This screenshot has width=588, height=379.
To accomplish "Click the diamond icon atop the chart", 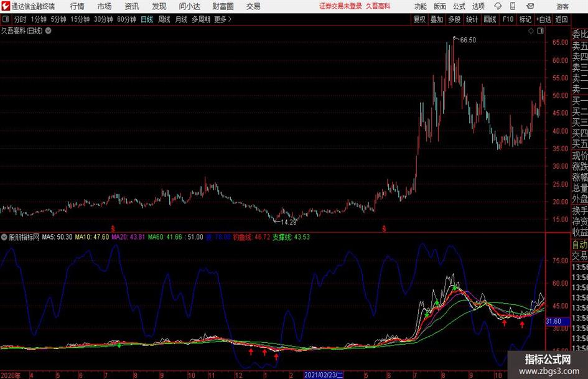I will click(531, 31).
